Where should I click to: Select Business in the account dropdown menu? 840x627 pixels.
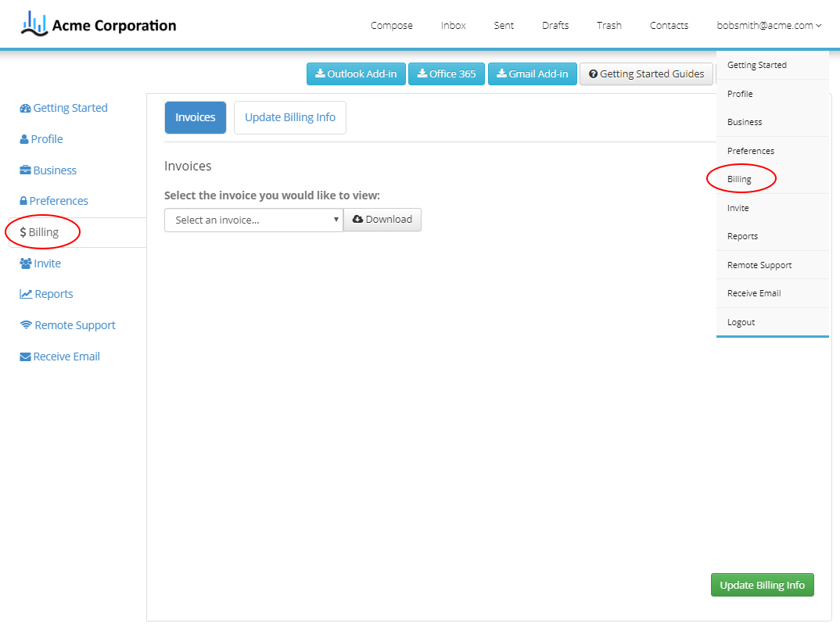click(x=773, y=122)
